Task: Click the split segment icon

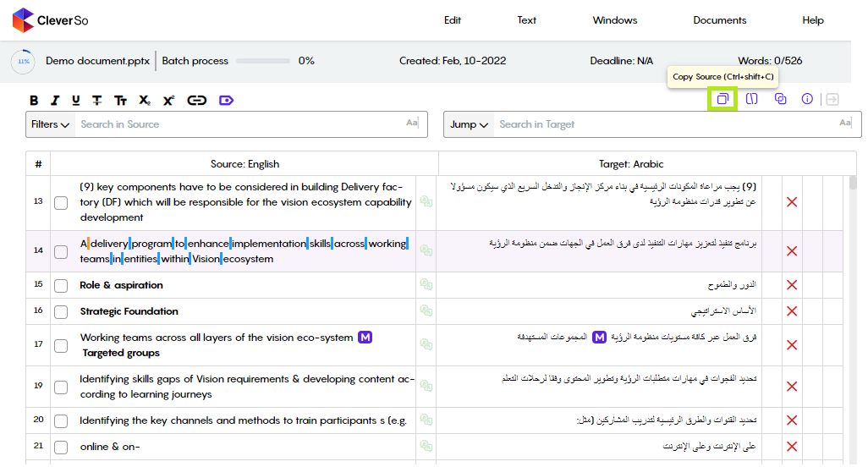Action: point(751,99)
